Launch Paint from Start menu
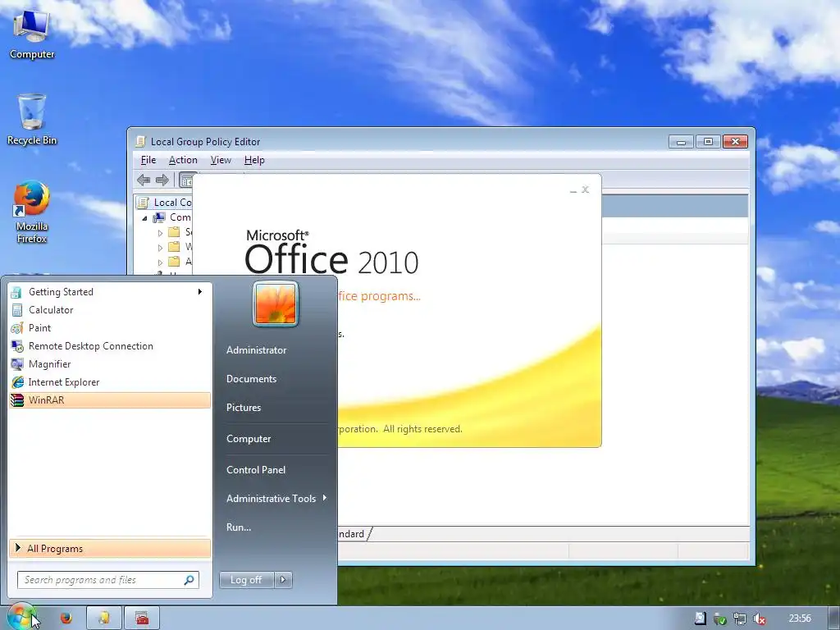Viewport: 840px width, 630px height. tap(109, 328)
